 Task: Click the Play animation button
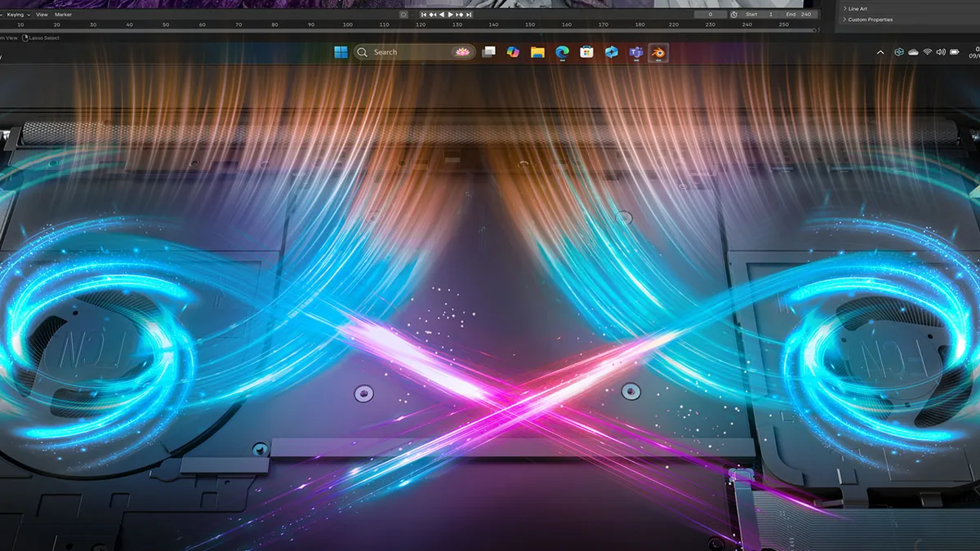tap(451, 15)
